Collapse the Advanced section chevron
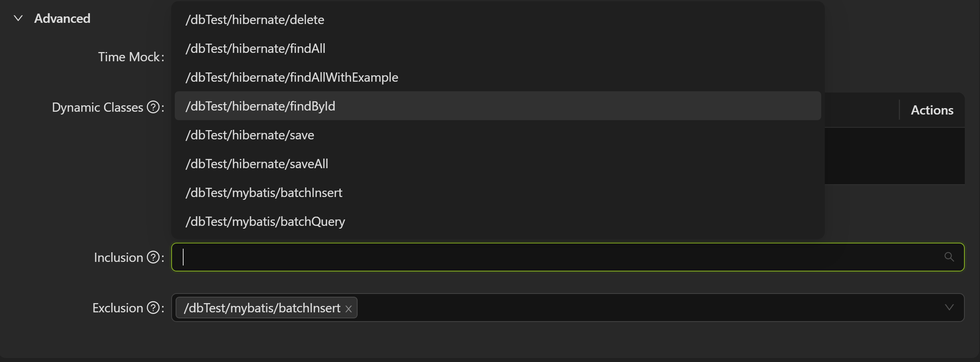Viewport: 980px width, 362px height. 18,18
